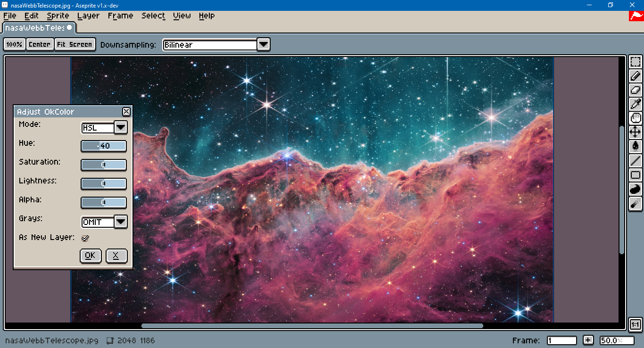Image resolution: width=644 pixels, height=348 pixels.
Task: Confirm with OK in Adjust OkColor
Action: (91, 256)
